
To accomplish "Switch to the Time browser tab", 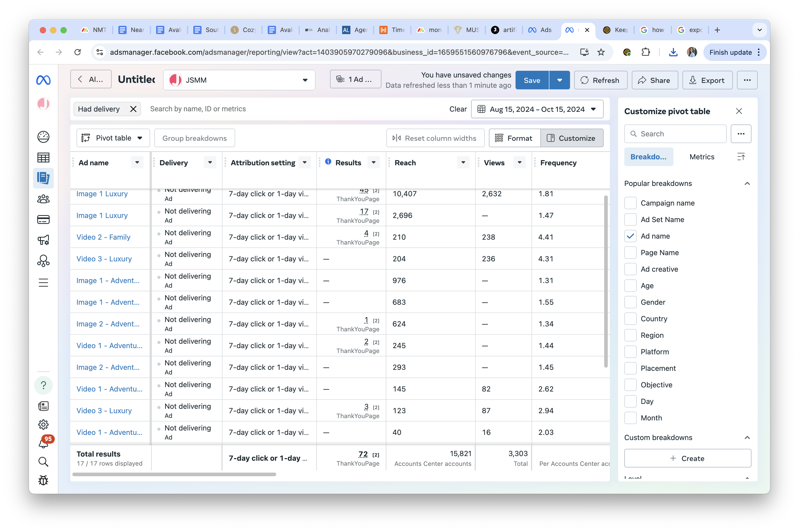I will pos(392,30).
